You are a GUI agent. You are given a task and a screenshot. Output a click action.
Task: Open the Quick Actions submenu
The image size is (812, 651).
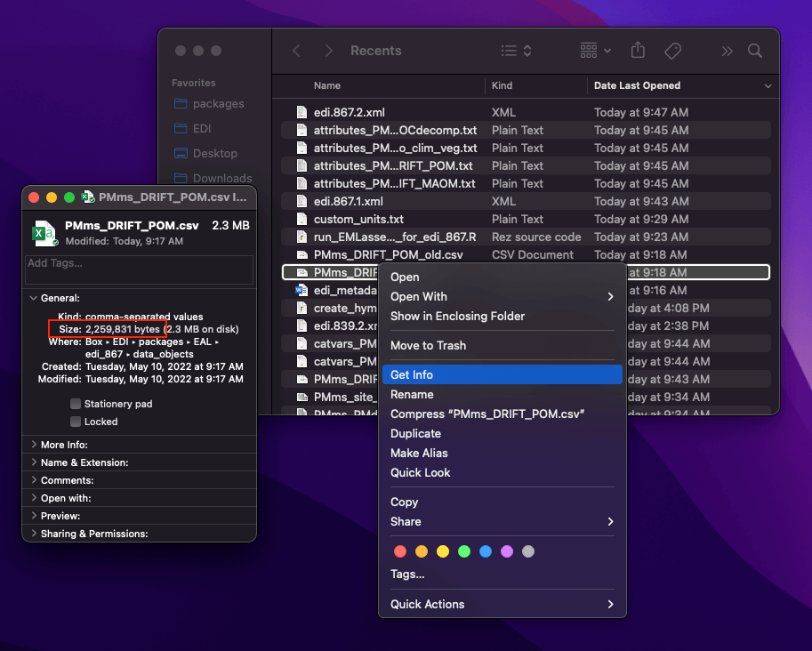[502, 605]
